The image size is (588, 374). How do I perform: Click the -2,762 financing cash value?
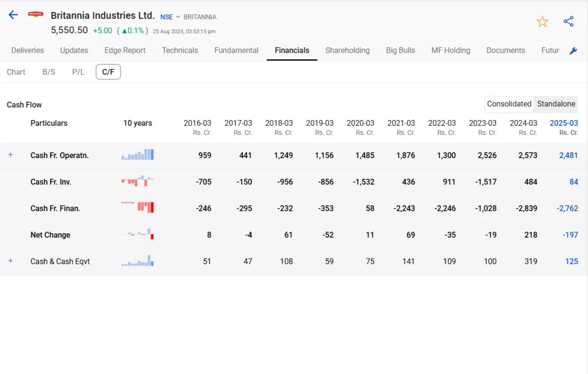point(567,209)
